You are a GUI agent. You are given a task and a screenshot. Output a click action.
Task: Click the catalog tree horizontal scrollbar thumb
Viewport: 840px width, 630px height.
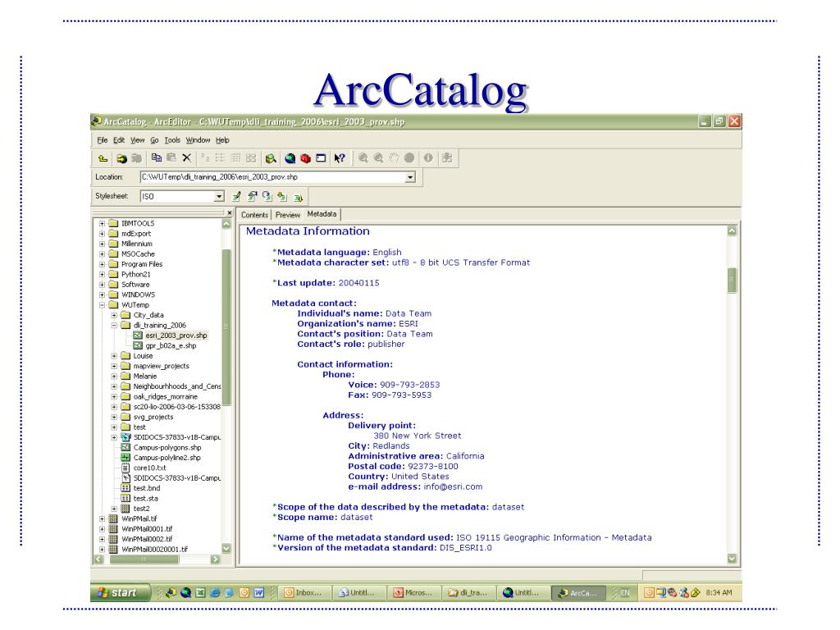[144, 559]
